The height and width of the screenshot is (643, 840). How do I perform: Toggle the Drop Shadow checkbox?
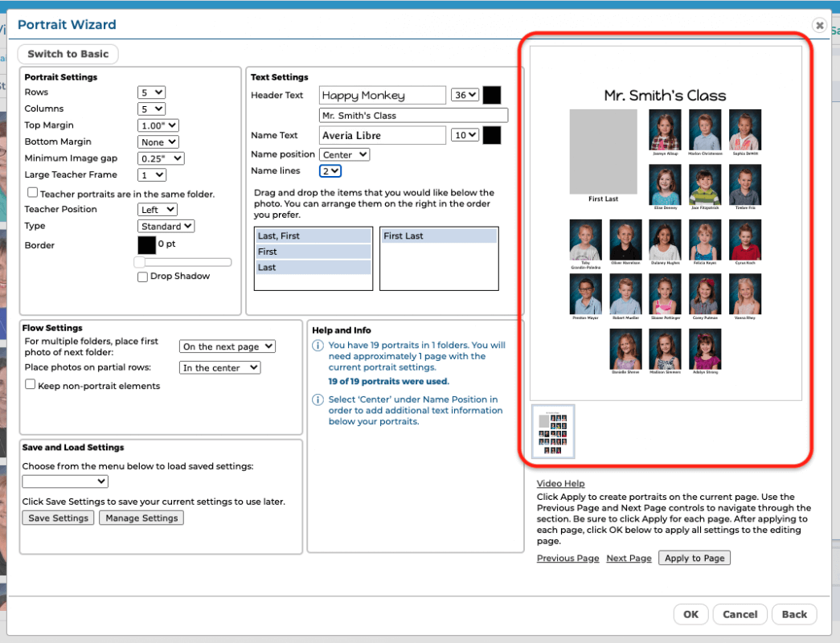143,276
